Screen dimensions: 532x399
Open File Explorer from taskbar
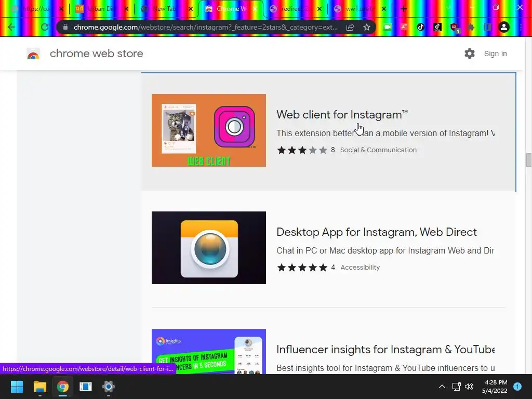(x=39, y=387)
